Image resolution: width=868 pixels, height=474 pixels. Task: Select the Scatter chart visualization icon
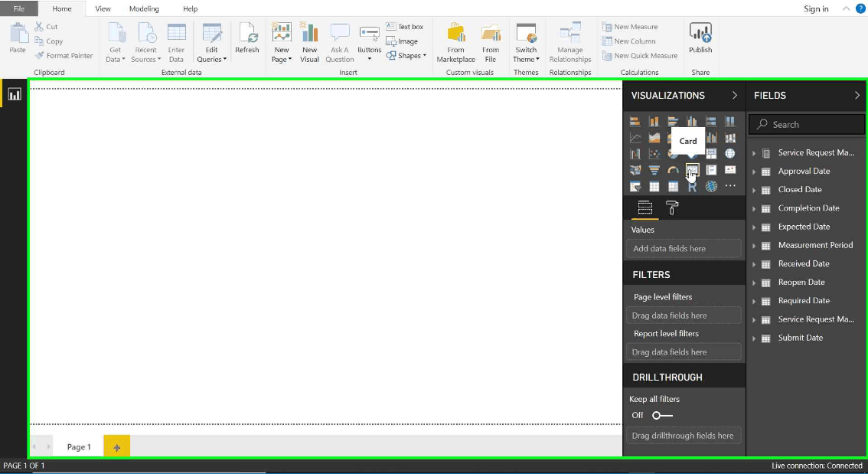[654, 153]
